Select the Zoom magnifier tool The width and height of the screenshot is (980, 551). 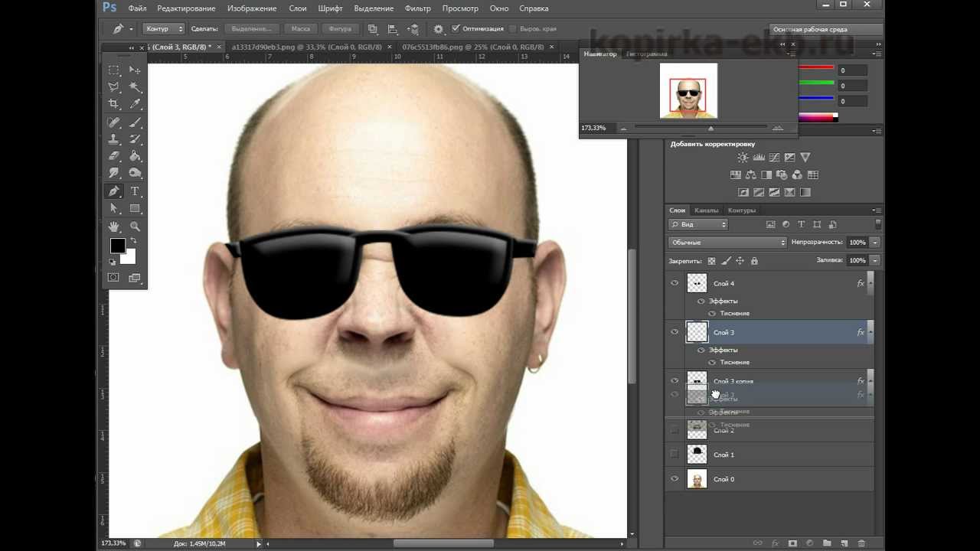click(136, 227)
